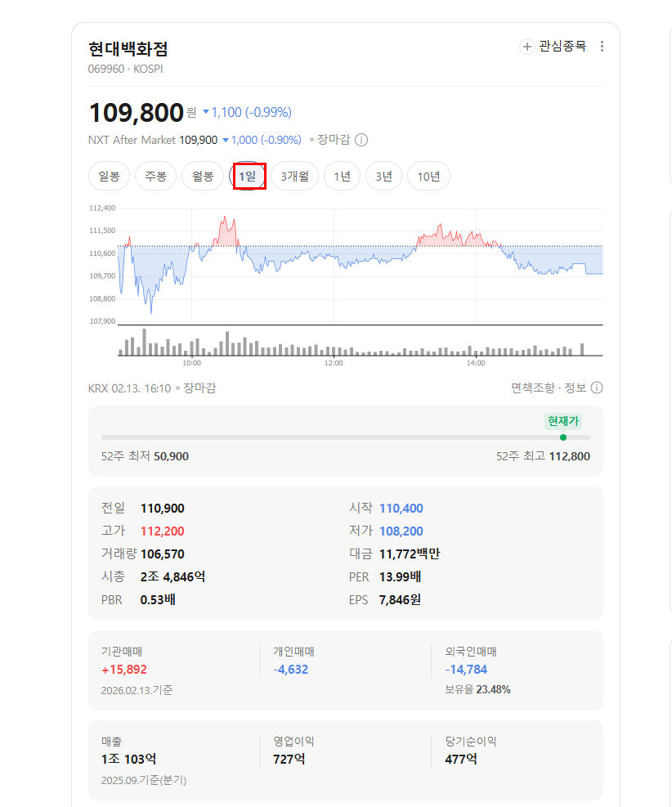Click the info icon beside 면책조항 · 정보

[x=596, y=388]
